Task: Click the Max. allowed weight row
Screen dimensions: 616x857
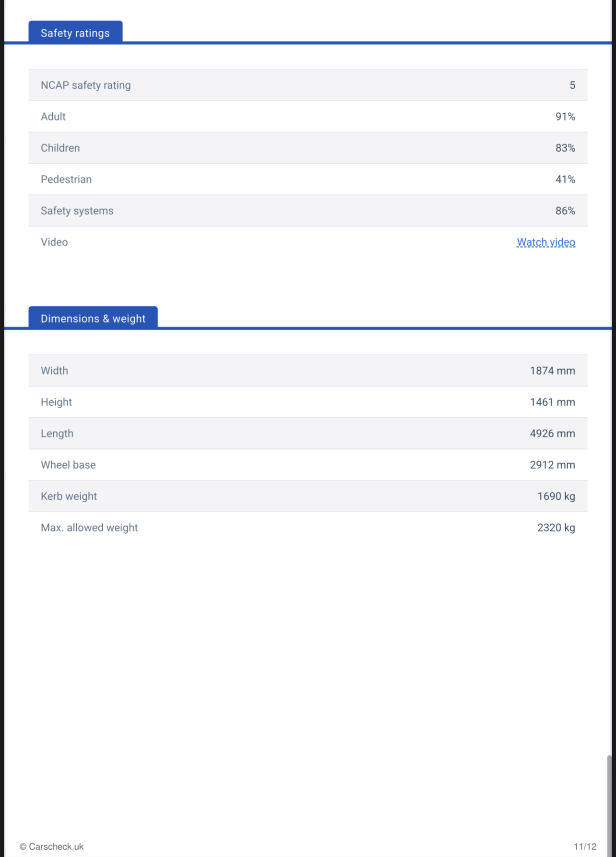Action: tap(308, 528)
